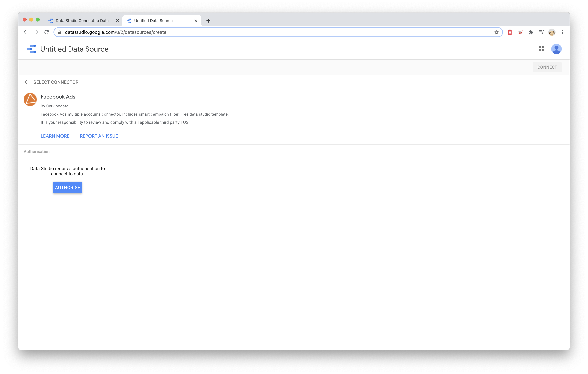Open the Google account avatar
The height and width of the screenshot is (374, 588).
[x=556, y=49]
